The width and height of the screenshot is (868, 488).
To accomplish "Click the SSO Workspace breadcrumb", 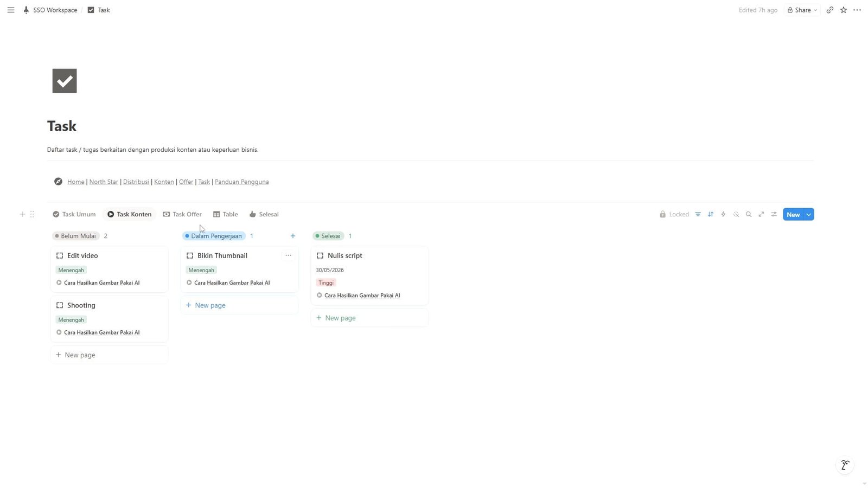I will [x=50, y=10].
